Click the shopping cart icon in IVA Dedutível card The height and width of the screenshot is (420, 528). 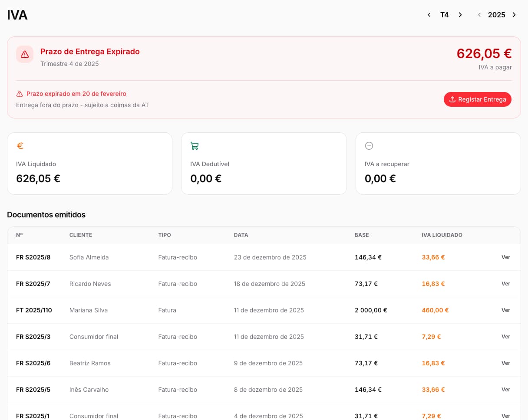(195, 146)
